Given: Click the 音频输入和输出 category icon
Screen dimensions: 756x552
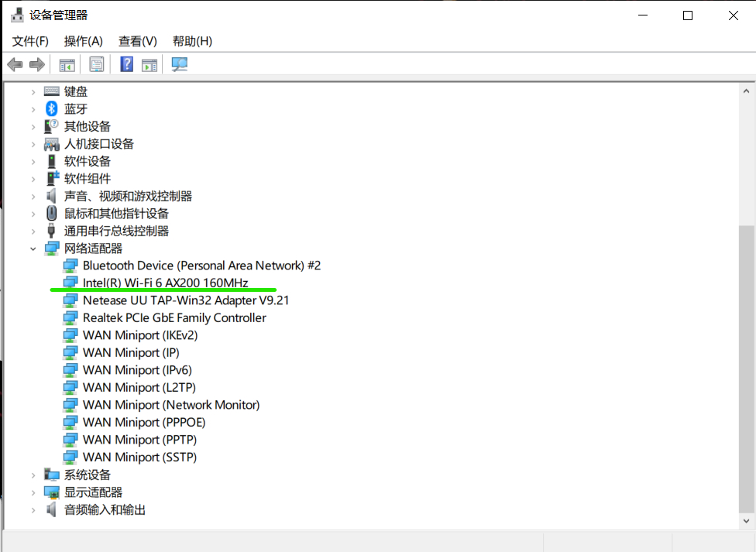Looking at the screenshot, I should coord(51,509).
